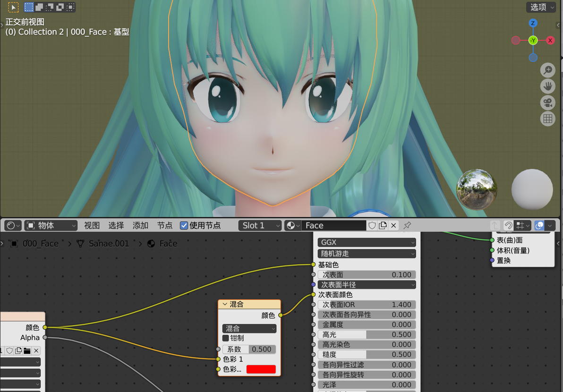Click the go to parent node tree arrow
The width and height of the screenshot is (563, 392).
495,225
